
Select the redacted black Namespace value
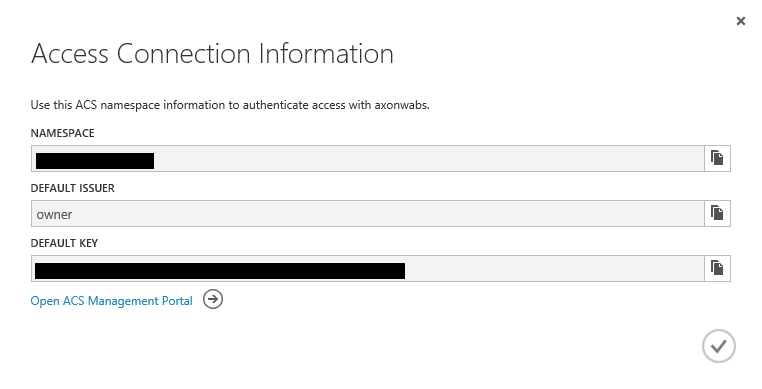tap(95, 160)
